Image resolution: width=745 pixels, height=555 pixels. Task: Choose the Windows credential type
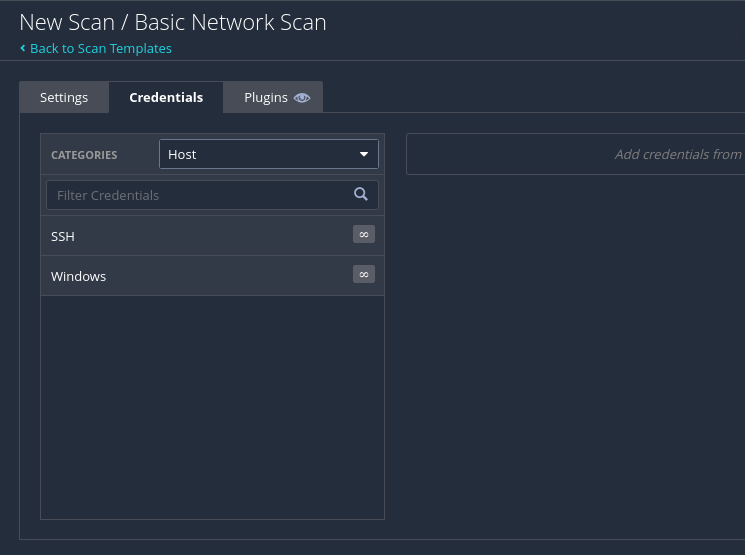(212, 276)
